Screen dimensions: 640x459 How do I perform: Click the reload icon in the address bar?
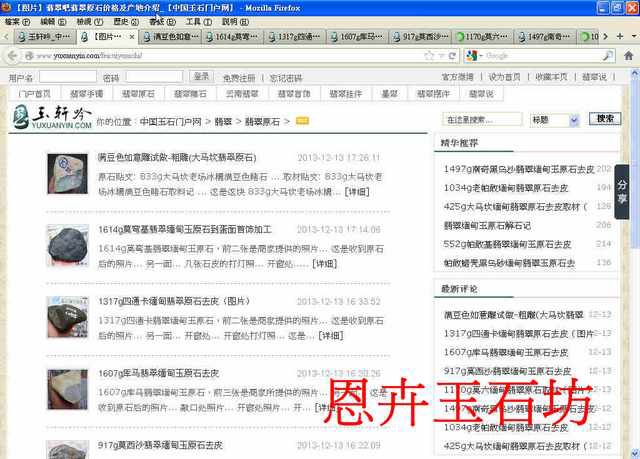tap(452, 55)
